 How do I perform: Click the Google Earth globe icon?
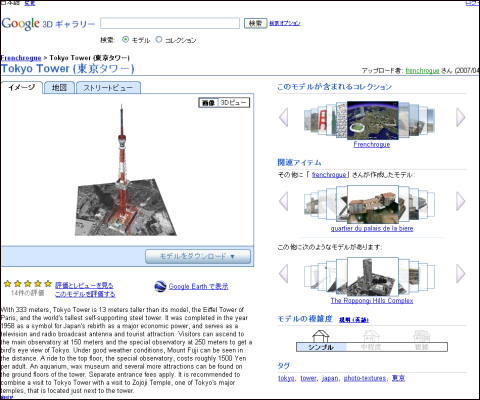160,286
